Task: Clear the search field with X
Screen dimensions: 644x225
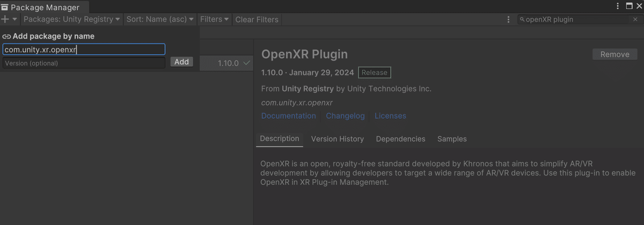Action: coord(635,19)
